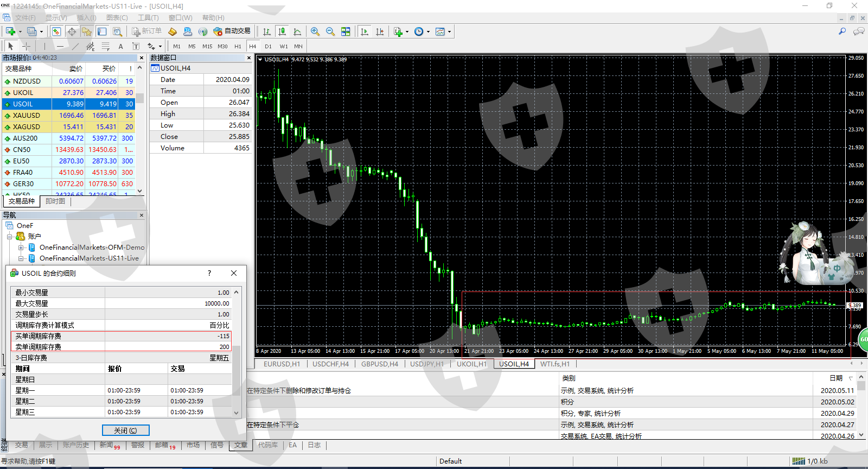
Task: Switch to the UKOIL,H1 chart tab
Action: (471, 364)
